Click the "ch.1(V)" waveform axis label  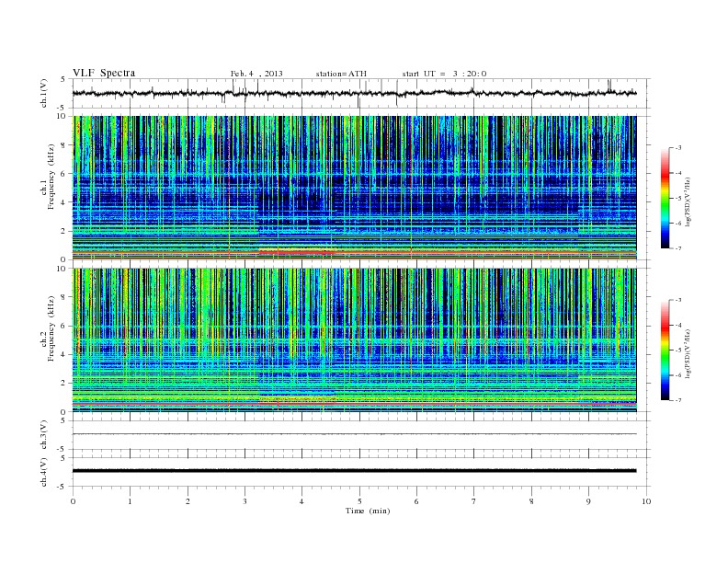43,93
